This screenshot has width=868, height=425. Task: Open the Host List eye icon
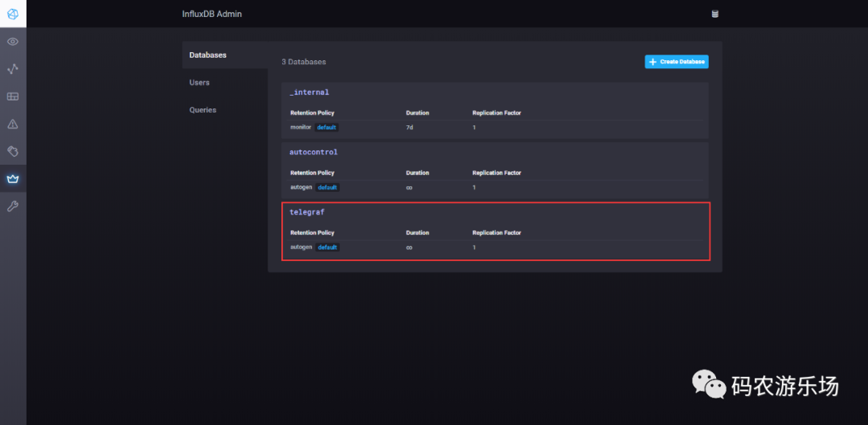coord(13,42)
